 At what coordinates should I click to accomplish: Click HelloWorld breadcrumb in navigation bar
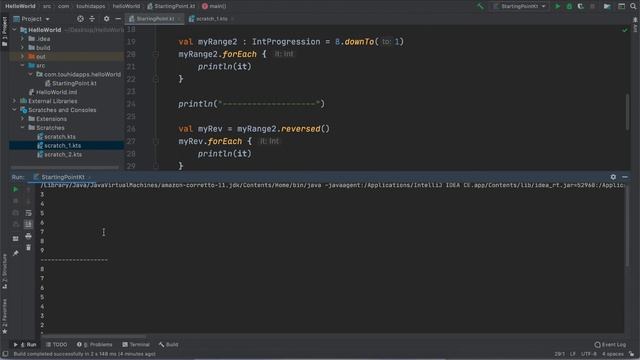pyautogui.click(x=20, y=6)
